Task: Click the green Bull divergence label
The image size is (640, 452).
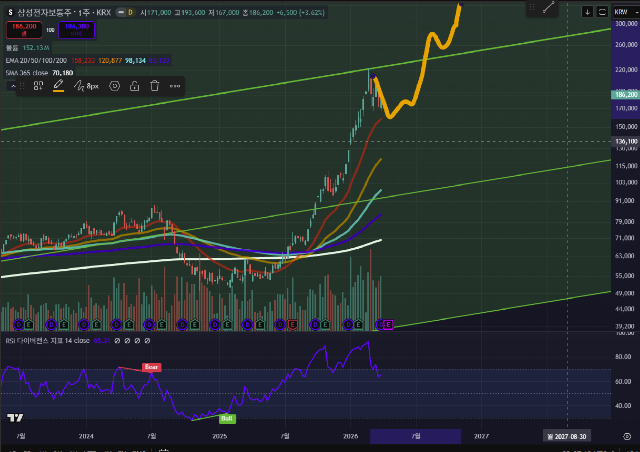Action: coord(227,419)
